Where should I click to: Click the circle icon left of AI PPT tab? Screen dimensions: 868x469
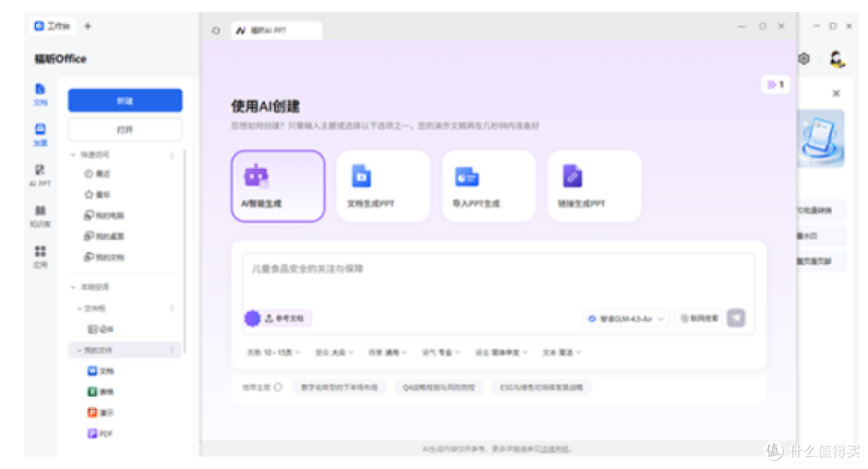click(216, 31)
